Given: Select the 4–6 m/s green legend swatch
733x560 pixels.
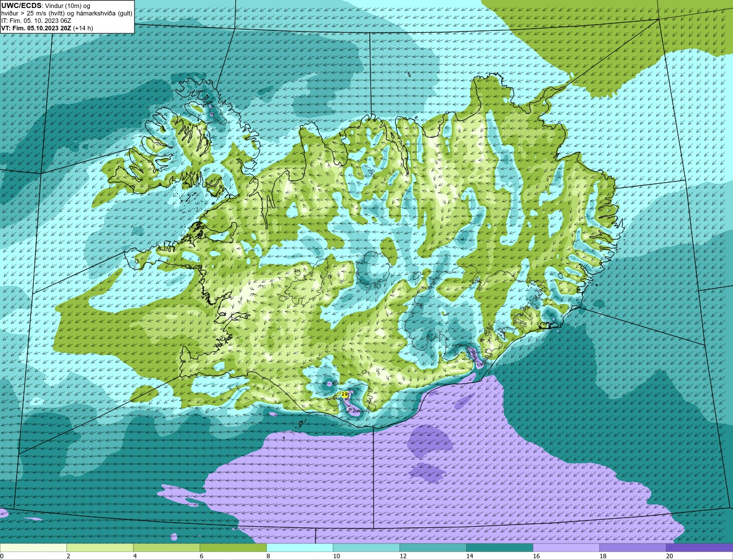Looking at the screenshot, I should click(x=167, y=548).
